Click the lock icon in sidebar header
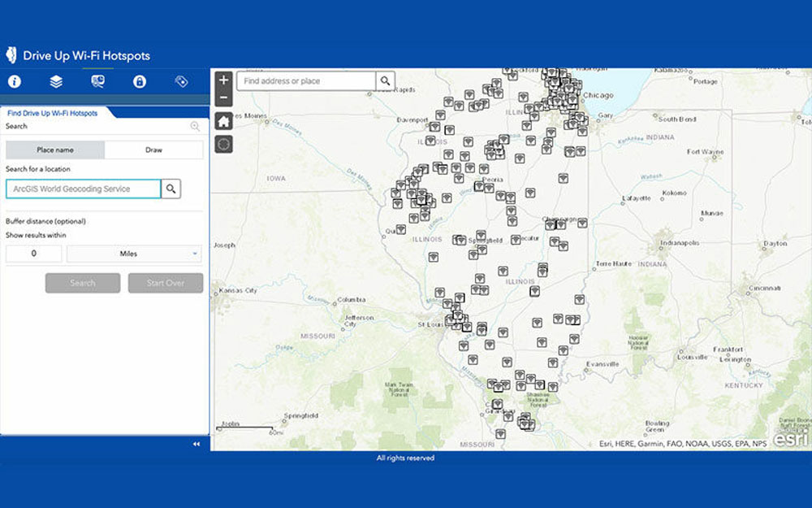The width and height of the screenshot is (812, 508). pyautogui.click(x=140, y=81)
